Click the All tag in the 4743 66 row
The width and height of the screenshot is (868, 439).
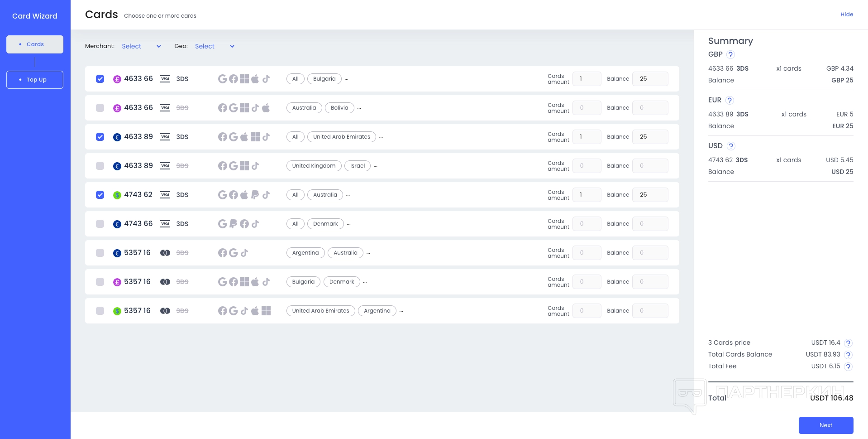point(296,224)
